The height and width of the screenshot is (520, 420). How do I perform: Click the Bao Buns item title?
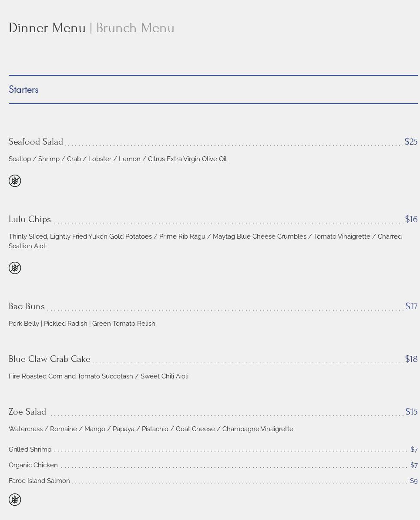pos(27,307)
